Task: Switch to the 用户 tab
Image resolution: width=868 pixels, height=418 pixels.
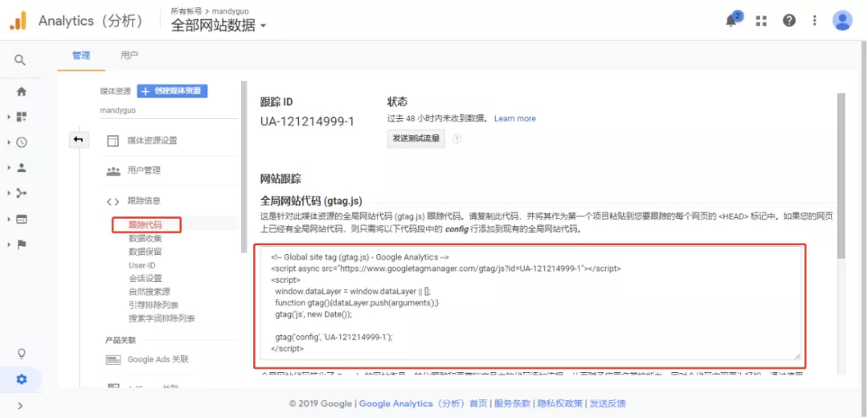Action: coord(129,55)
